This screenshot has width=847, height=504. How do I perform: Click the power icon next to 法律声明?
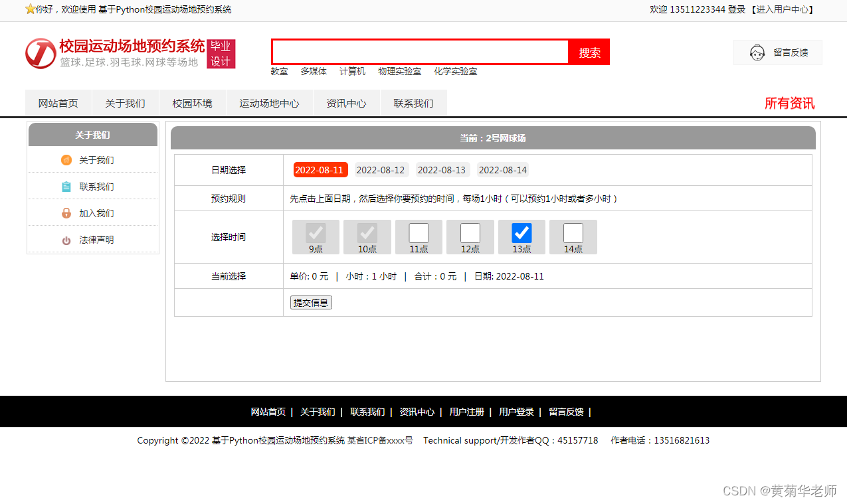tap(66, 240)
